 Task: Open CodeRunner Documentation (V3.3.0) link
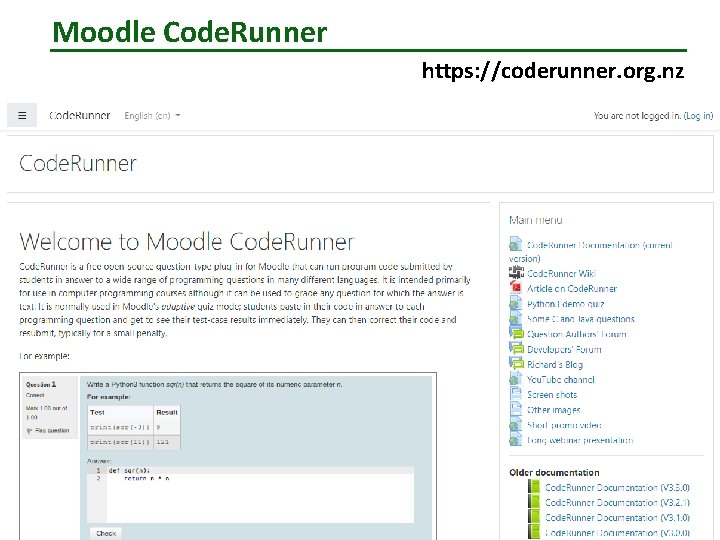pyautogui.click(x=617, y=488)
